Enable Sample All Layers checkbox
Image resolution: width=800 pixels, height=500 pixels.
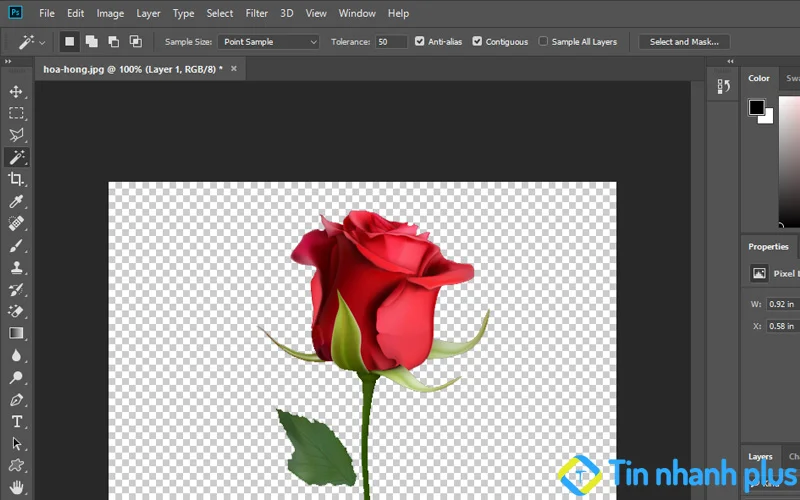(x=543, y=41)
